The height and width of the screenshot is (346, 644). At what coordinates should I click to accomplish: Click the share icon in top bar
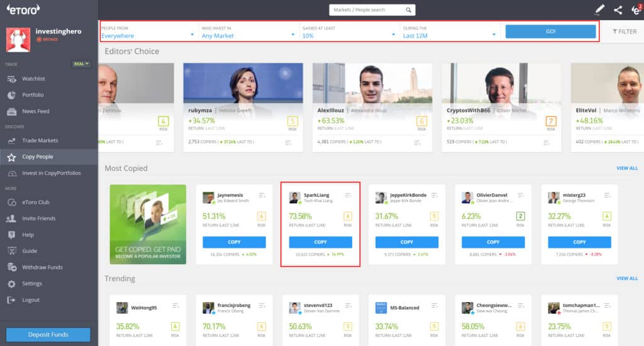618,10
